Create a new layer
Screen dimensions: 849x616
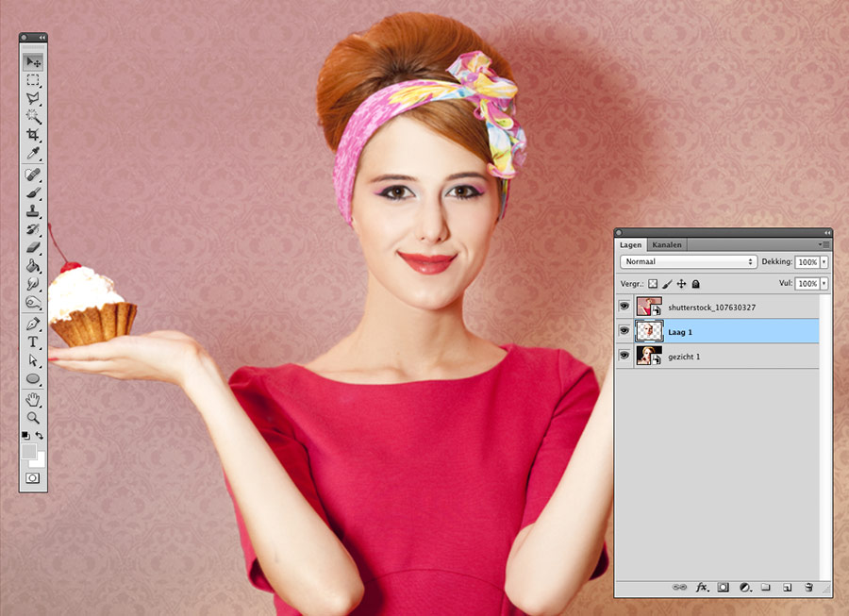788,588
